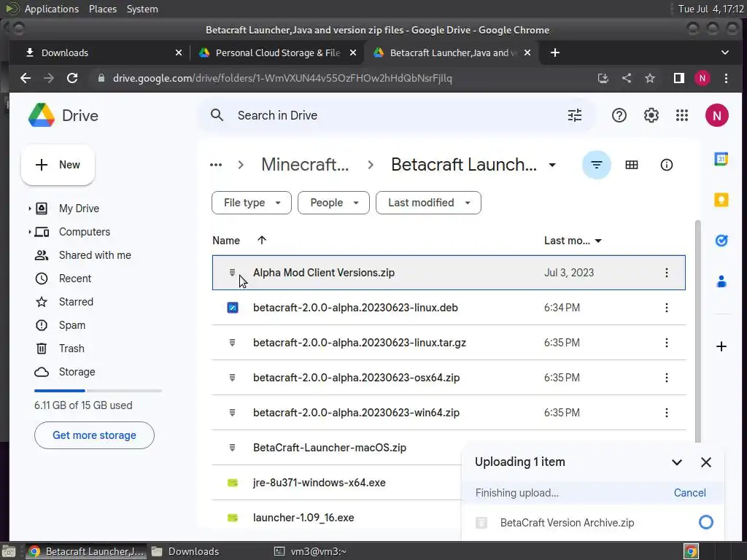The width and height of the screenshot is (747, 560).
Task: Open Google Calendar side panel
Action: pos(721,158)
